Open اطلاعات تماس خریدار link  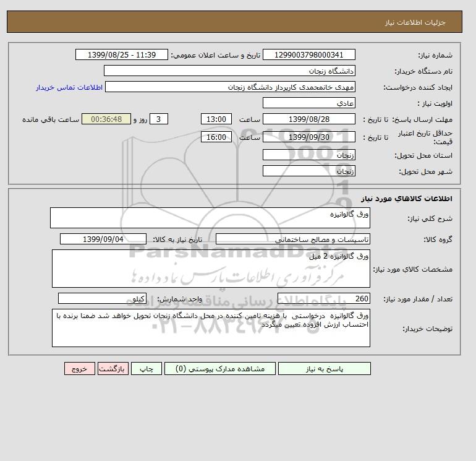(x=69, y=87)
